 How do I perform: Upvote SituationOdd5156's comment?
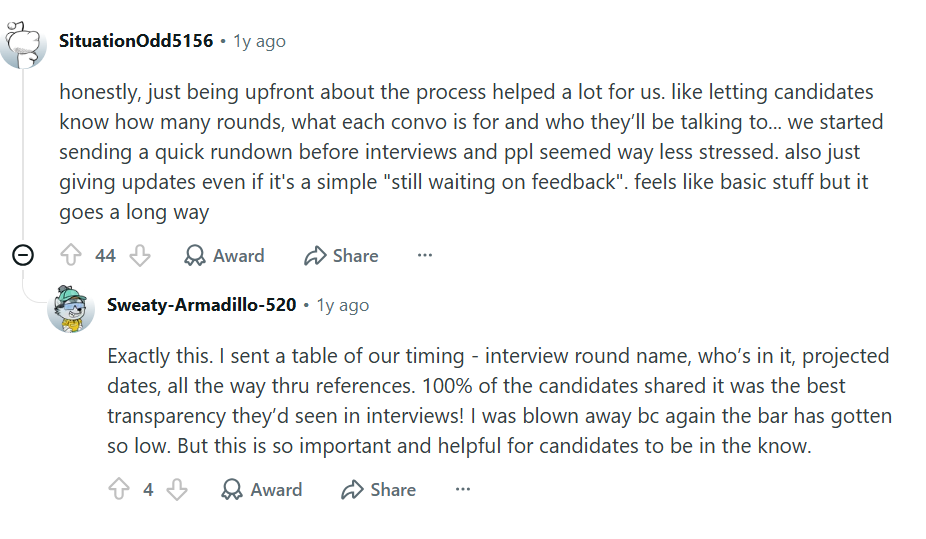pos(71,256)
